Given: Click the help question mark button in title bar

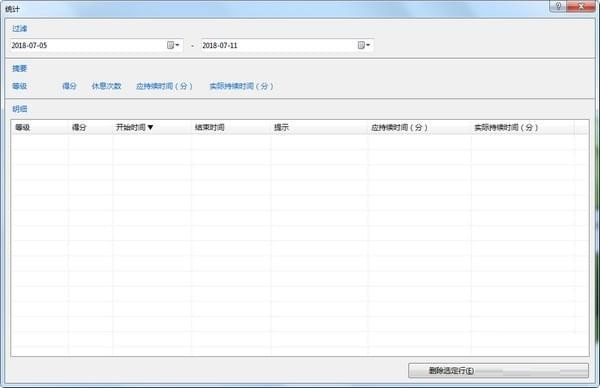Looking at the screenshot, I should [558, 6].
